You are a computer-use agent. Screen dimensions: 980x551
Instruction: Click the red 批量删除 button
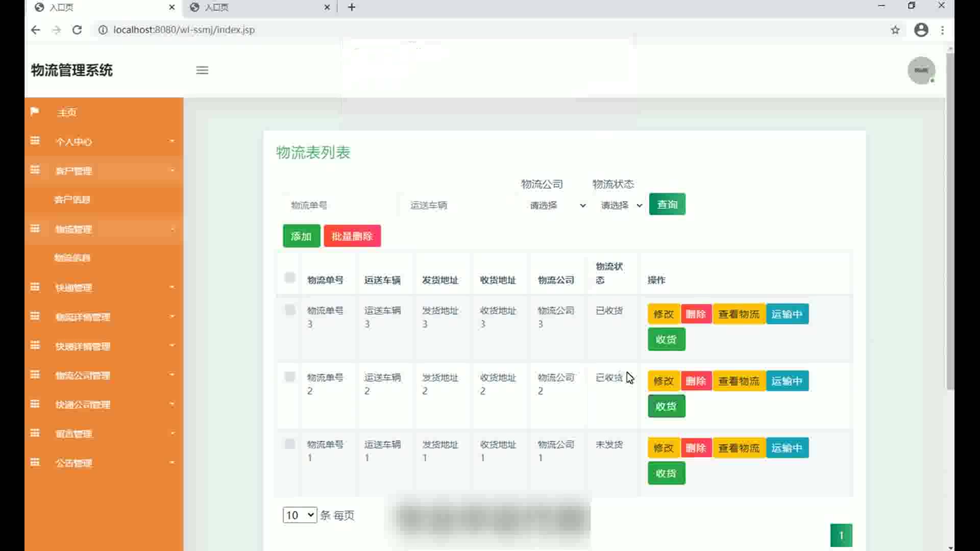(352, 236)
